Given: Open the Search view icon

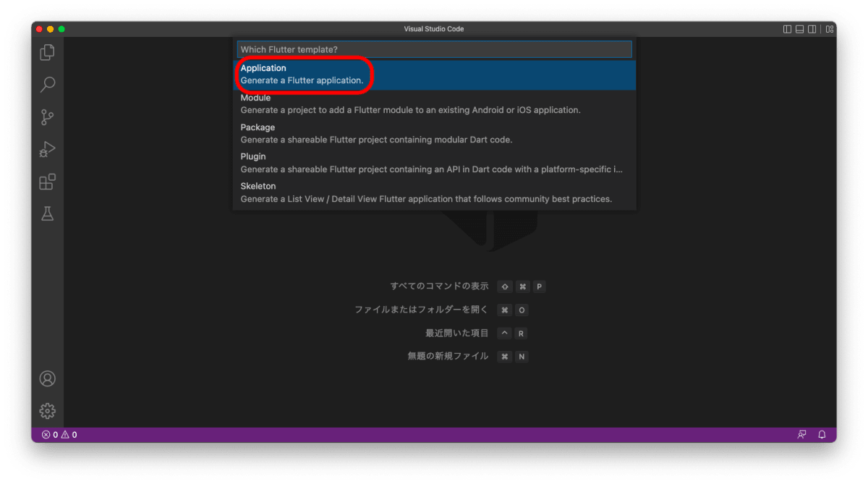Looking at the screenshot, I should point(47,85).
